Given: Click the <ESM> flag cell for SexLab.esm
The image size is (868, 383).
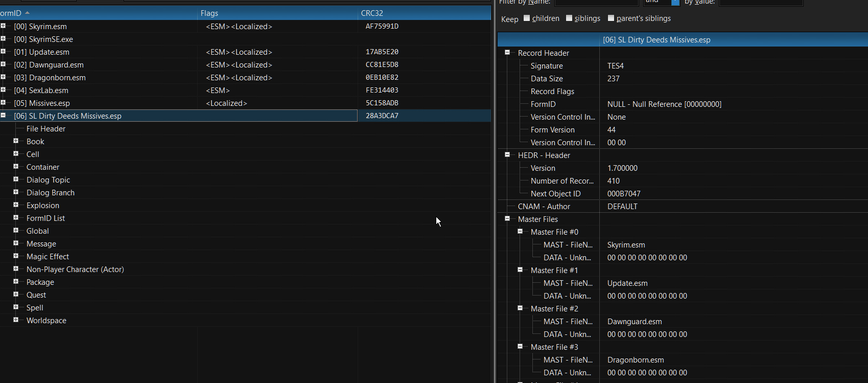Looking at the screenshot, I should 218,91.
